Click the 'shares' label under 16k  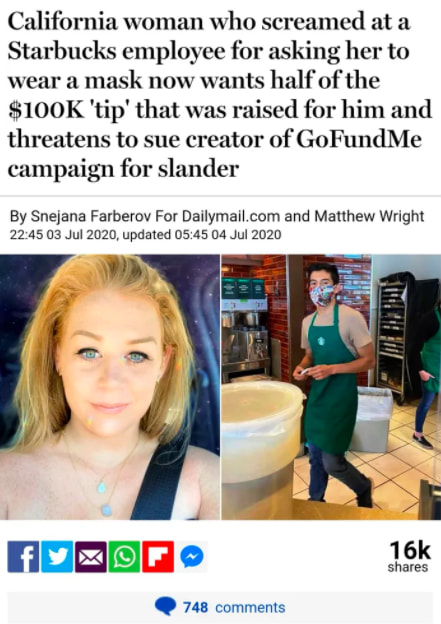point(408,567)
